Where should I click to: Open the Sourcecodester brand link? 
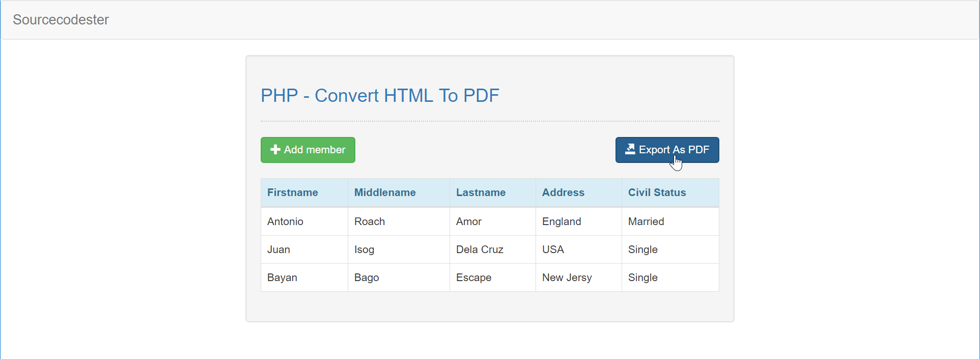pos(61,20)
